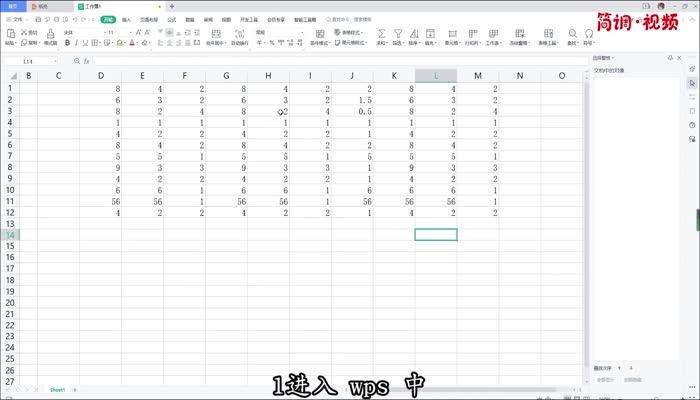
Task: Click the Find magnifier icon
Action: point(572,33)
